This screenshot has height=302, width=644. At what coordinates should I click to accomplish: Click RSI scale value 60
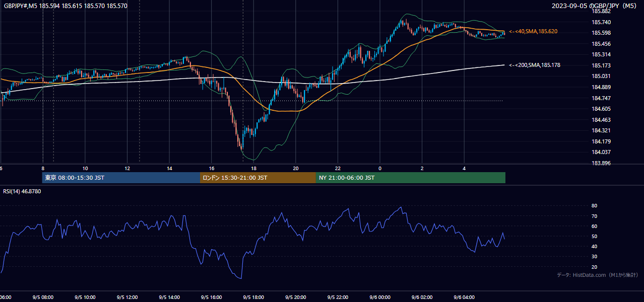[x=594, y=226]
